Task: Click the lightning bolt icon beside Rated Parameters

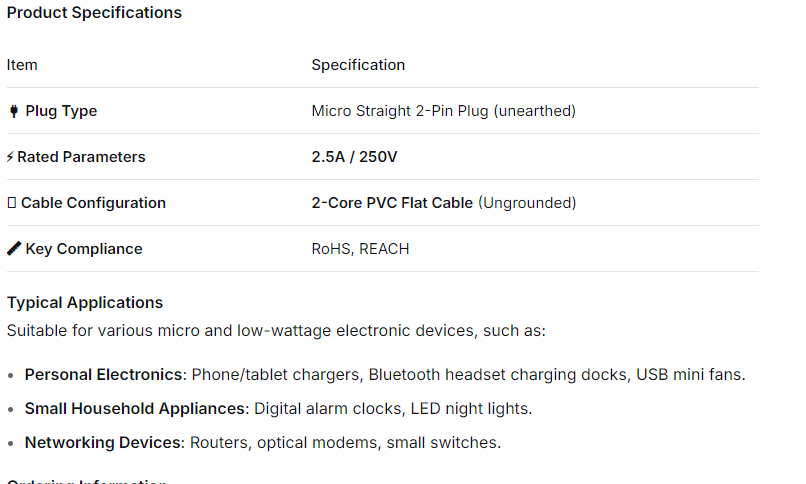Action: pyautogui.click(x=10, y=157)
